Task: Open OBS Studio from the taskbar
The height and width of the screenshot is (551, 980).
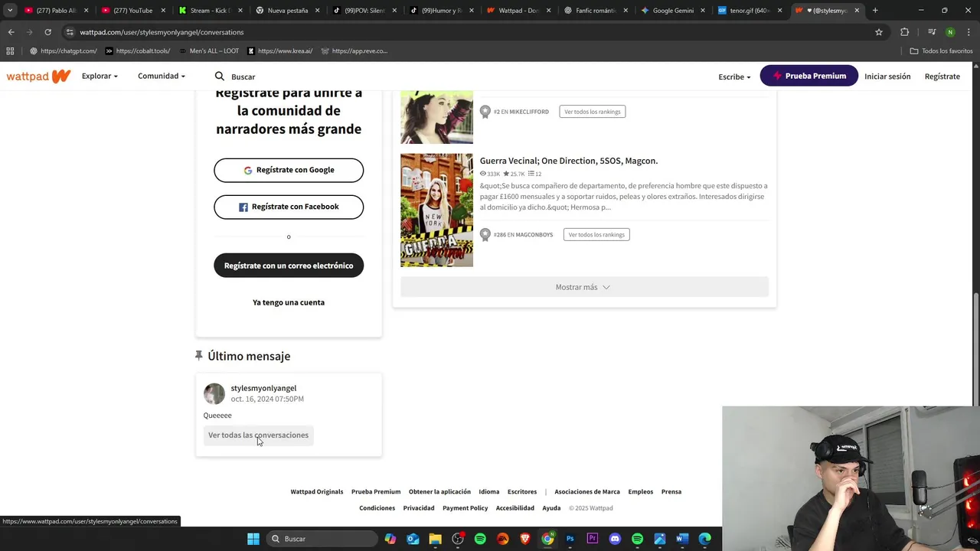Action: (x=458, y=539)
